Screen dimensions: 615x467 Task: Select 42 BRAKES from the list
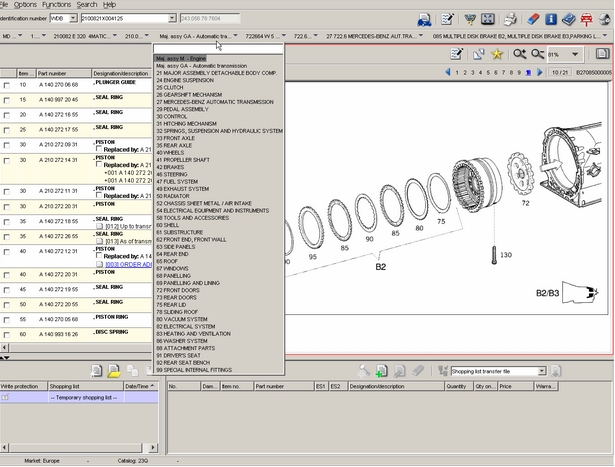coord(170,167)
